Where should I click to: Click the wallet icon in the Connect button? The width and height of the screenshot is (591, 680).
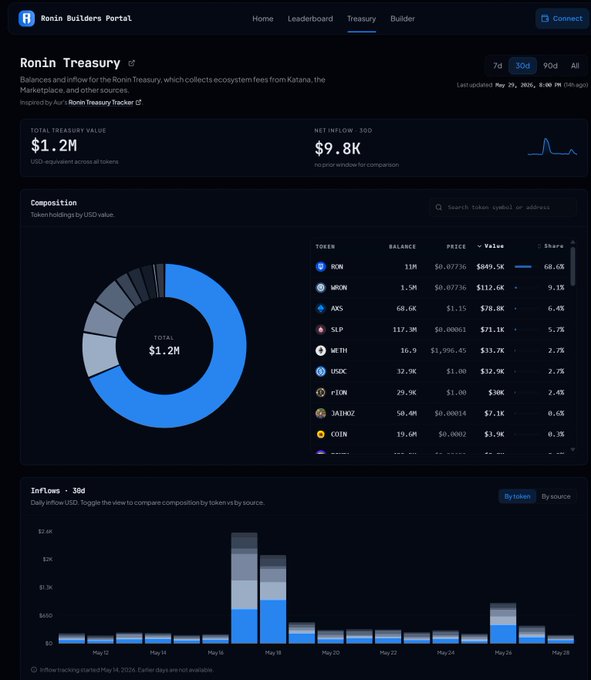545,18
